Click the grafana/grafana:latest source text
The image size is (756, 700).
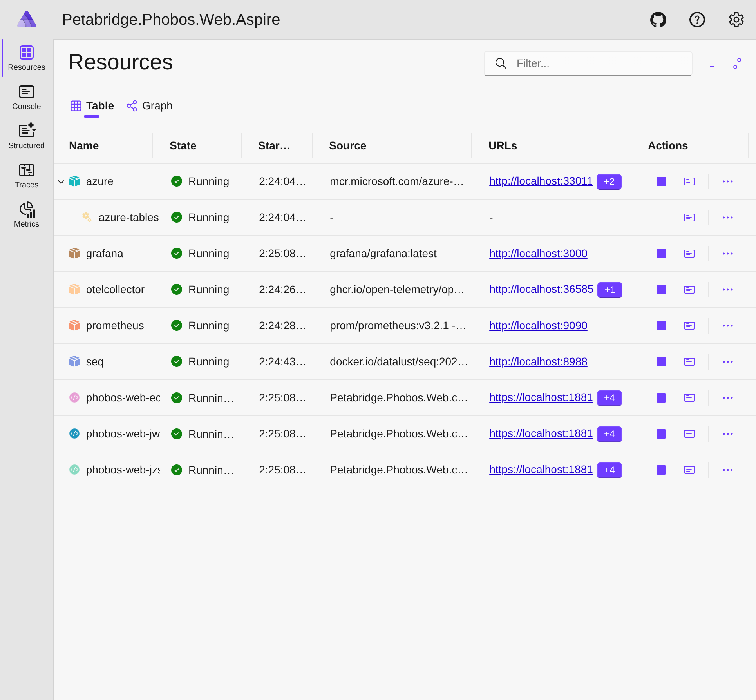pyautogui.click(x=383, y=254)
